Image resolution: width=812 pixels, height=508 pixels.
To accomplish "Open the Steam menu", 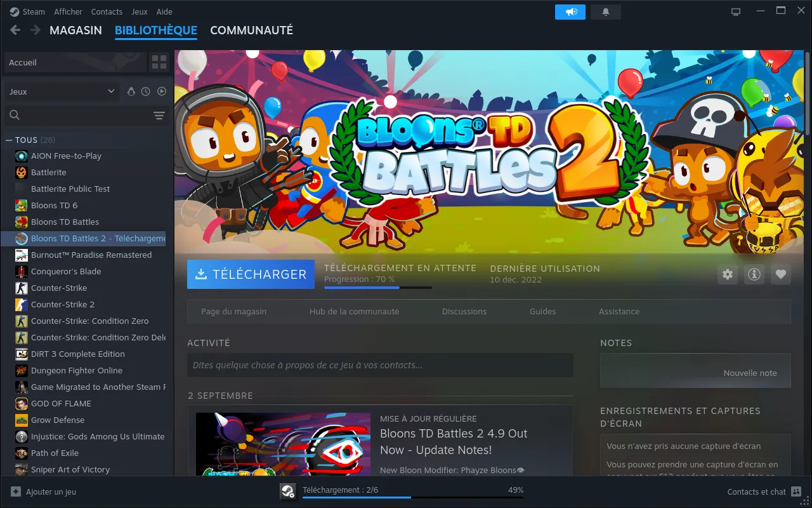I will click(x=27, y=11).
